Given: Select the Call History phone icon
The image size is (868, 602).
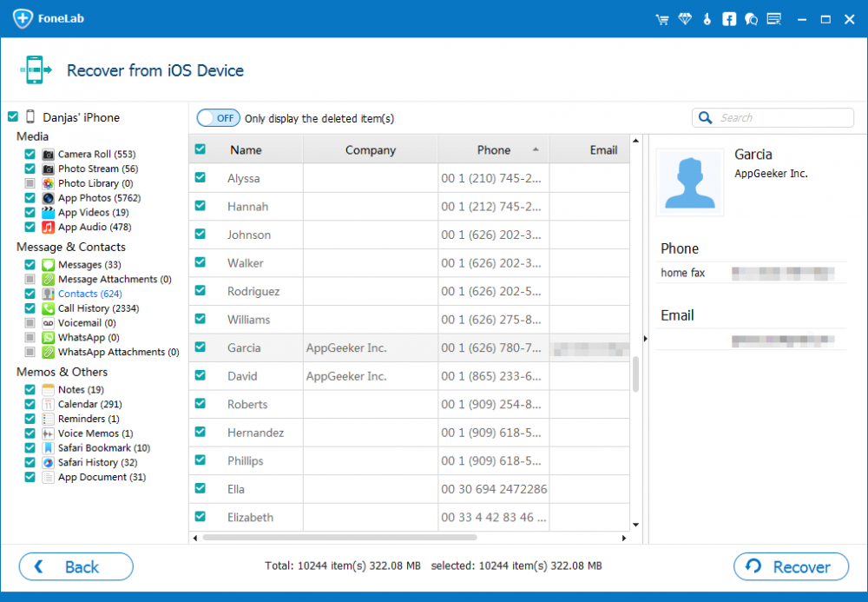Looking at the screenshot, I should click(x=49, y=308).
